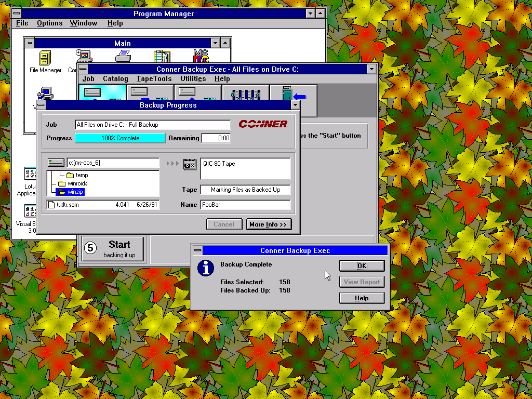The height and width of the screenshot is (399, 532).
Task: Open the Control Panel icon in Main group
Action: [84, 56]
